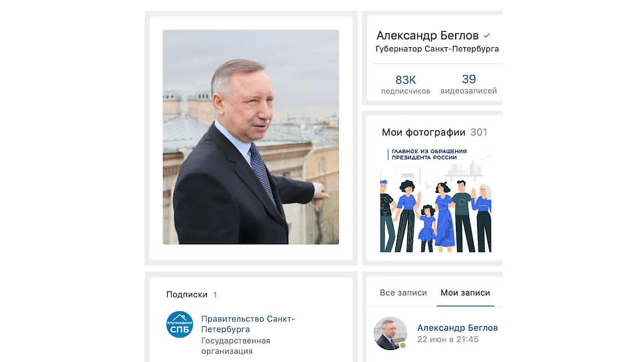Image resolution: width=644 pixels, height=362 pixels.
Task: Select the Мои записи tab
Action: tap(465, 293)
